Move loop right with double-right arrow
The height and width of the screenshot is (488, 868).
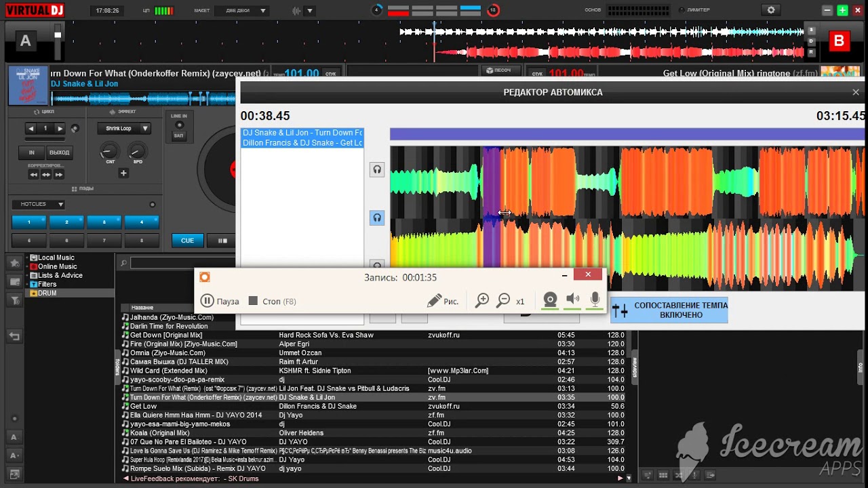click(59, 175)
